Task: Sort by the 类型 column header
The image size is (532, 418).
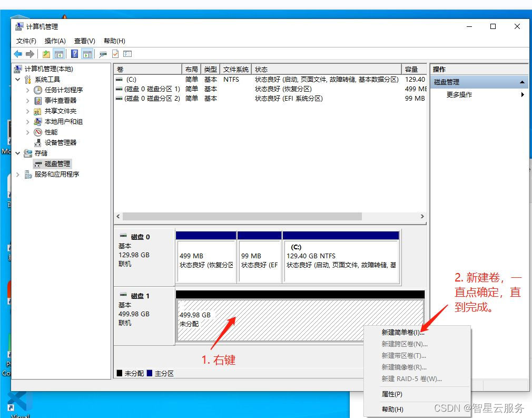Action: (211, 69)
